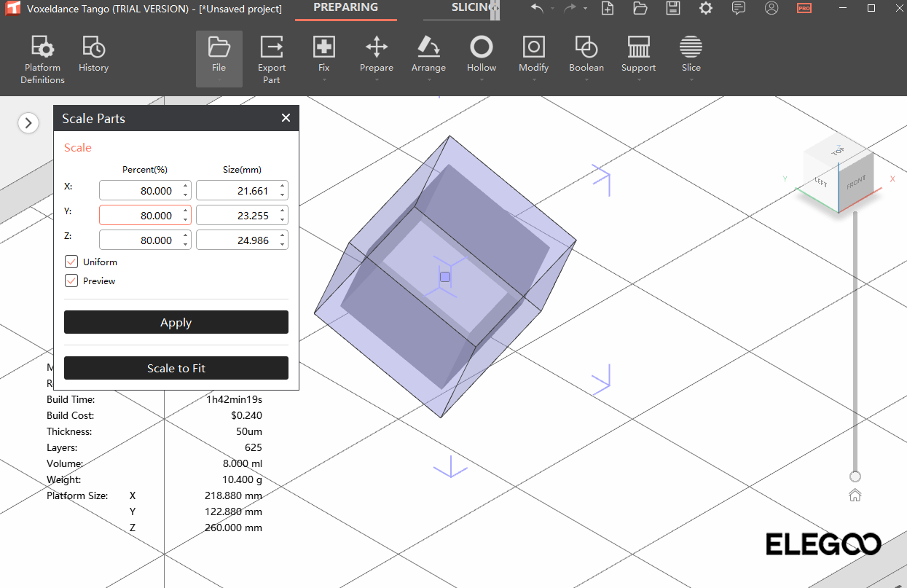Decrease Z percent with down stepper

click(x=186, y=244)
